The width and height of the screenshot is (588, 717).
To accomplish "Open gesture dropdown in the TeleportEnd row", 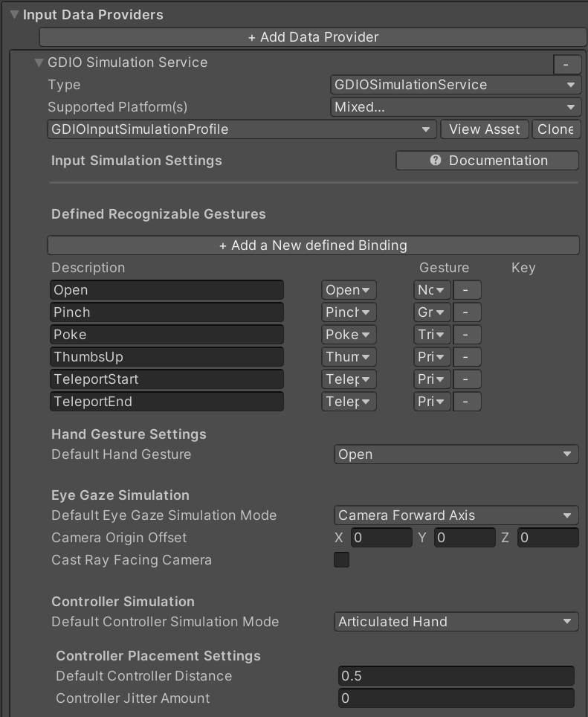I will tap(349, 402).
